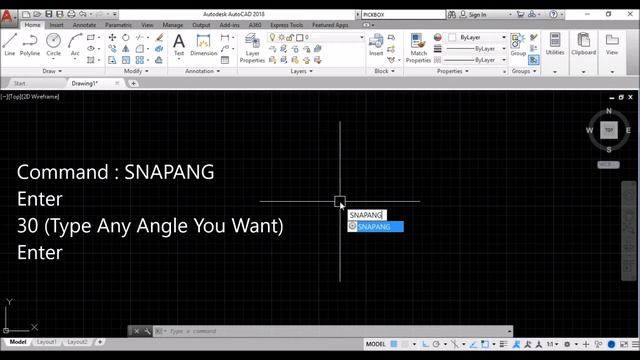The height and width of the screenshot is (360, 640).
Task: Open the Annotate ribbon tab
Action: (84, 25)
